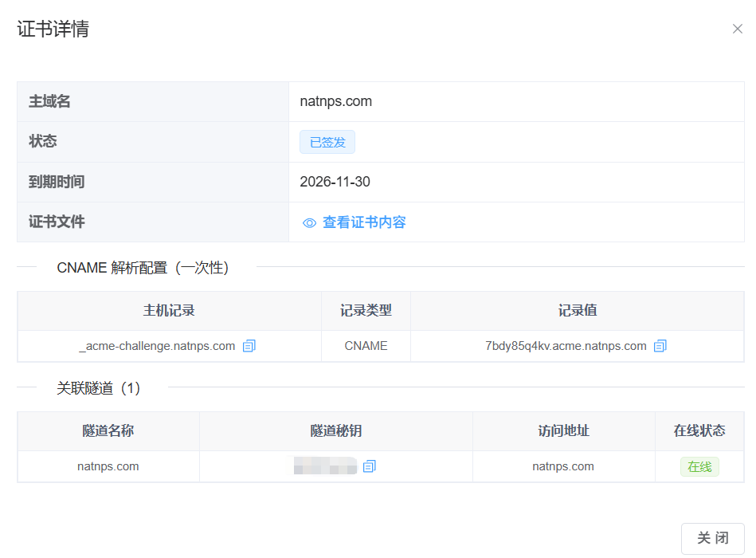Copy the _acme-challenge.natnps.com host record

tap(249, 346)
